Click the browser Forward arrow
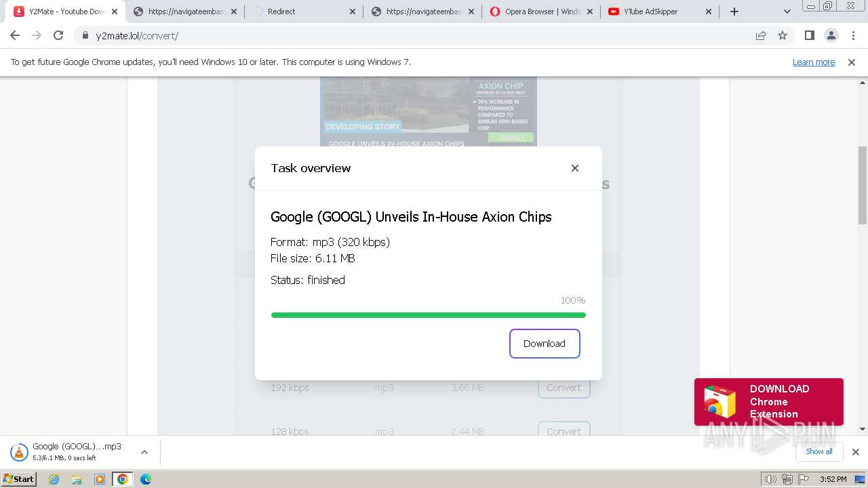The image size is (868, 488). [37, 36]
